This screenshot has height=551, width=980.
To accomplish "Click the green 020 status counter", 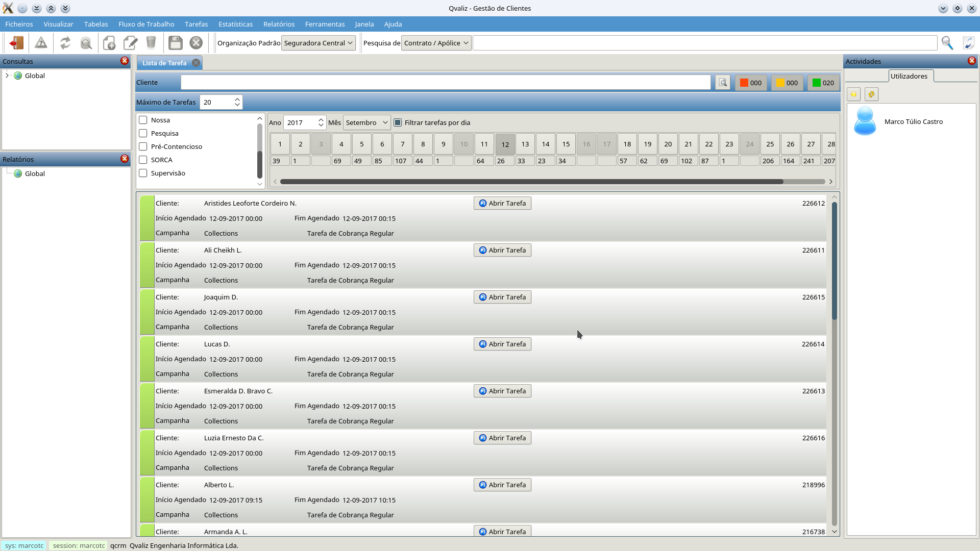I will [823, 83].
